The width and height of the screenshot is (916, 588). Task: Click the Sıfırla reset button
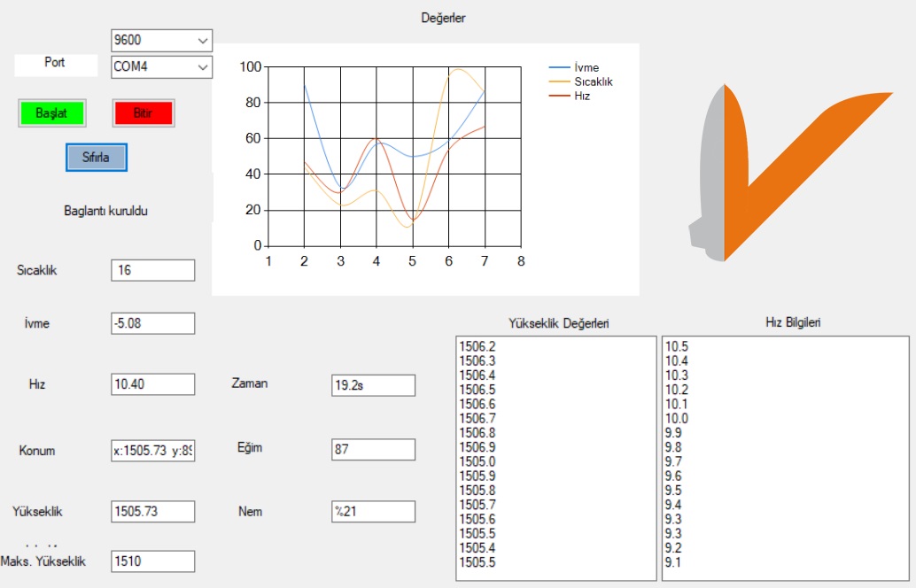(x=97, y=157)
